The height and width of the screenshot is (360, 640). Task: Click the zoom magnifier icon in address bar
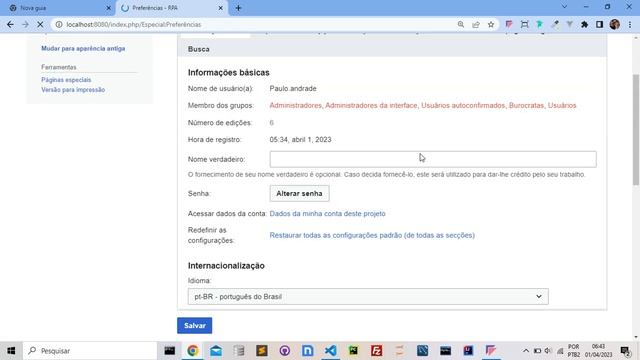pyautogui.click(x=461, y=24)
